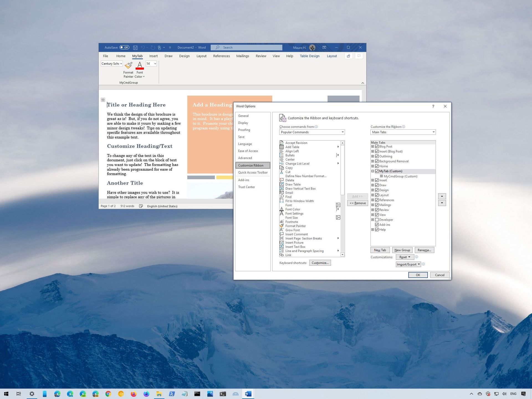Switch to the Table Design ribbon tab
The height and width of the screenshot is (399, 532).
310,56
